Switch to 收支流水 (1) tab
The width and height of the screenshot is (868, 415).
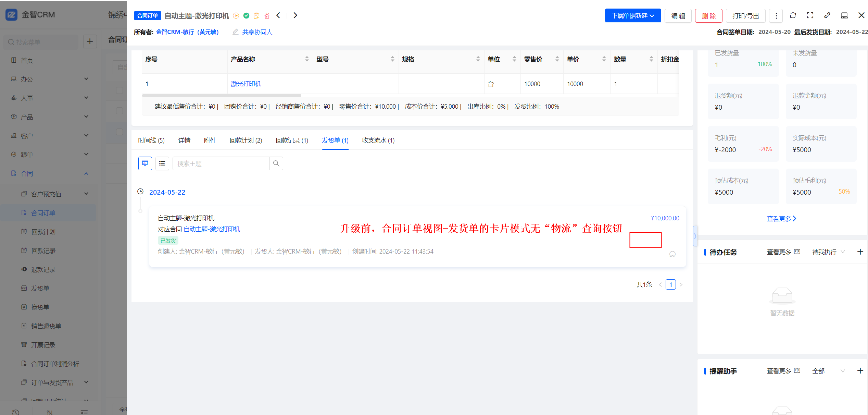[x=378, y=141]
